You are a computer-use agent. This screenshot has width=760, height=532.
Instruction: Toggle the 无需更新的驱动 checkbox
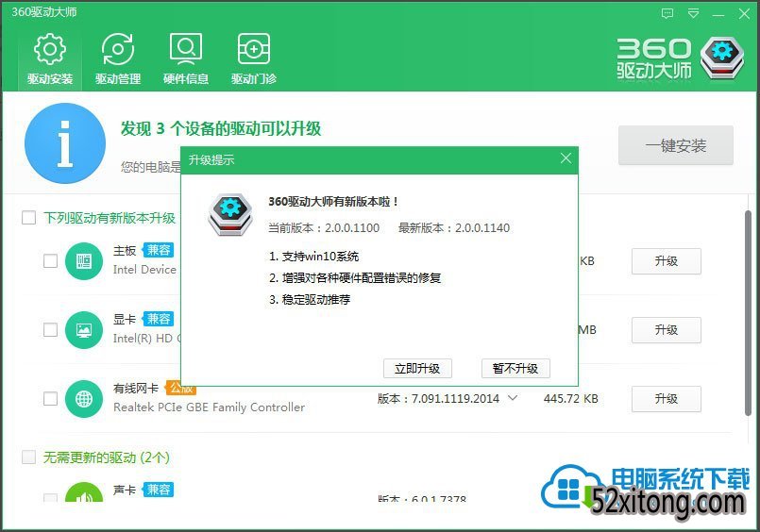tap(28, 457)
